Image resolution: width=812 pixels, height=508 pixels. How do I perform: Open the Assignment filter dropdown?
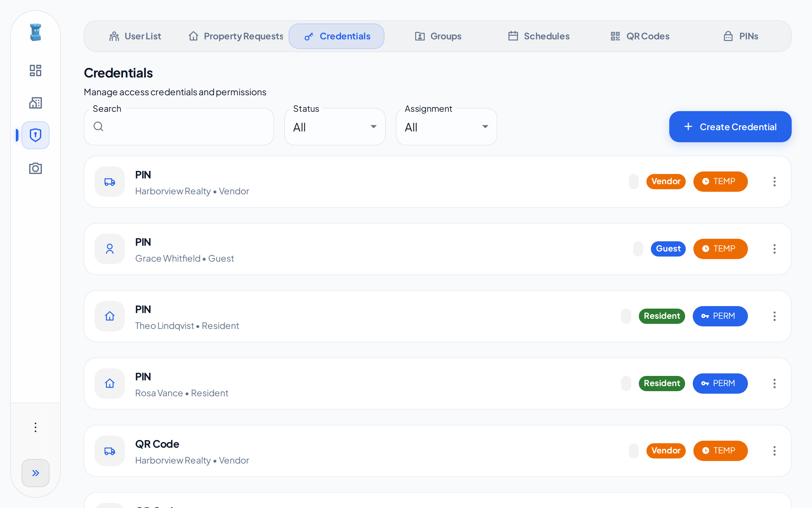tap(446, 127)
